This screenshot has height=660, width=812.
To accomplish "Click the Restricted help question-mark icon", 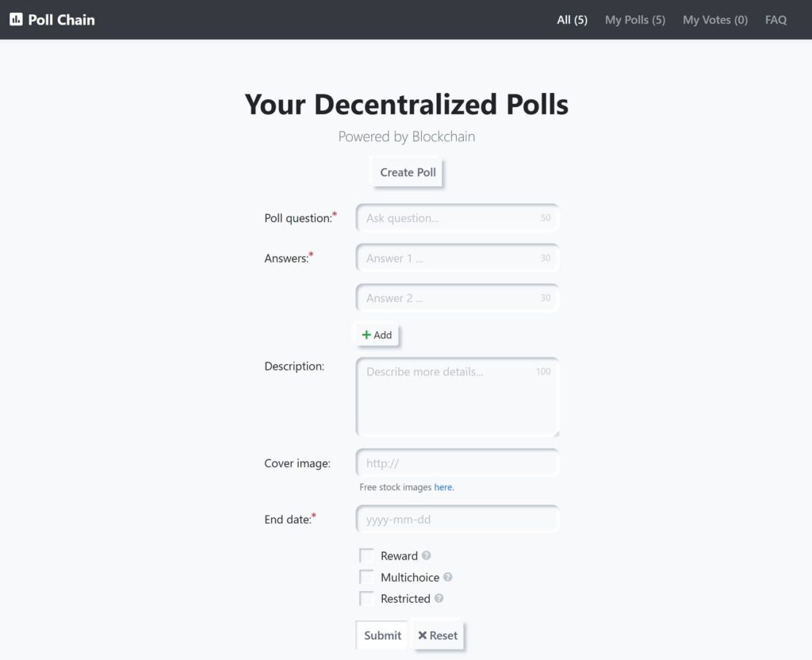I will [439, 598].
